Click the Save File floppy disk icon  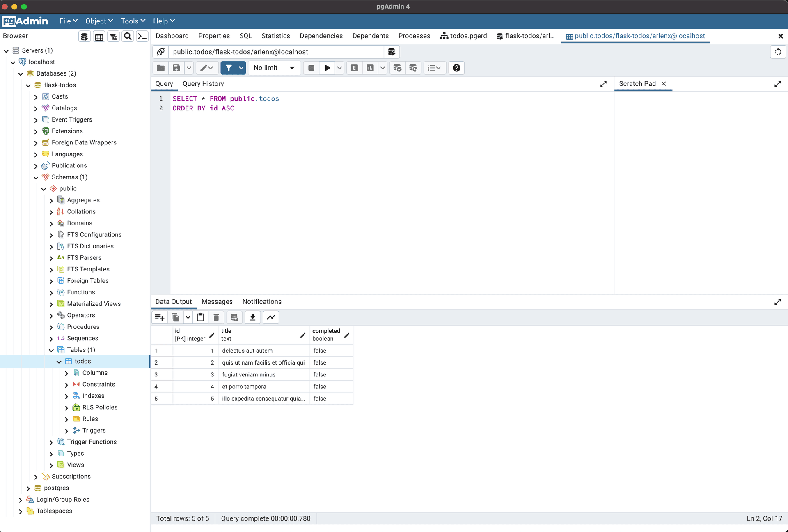coord(176,68)
